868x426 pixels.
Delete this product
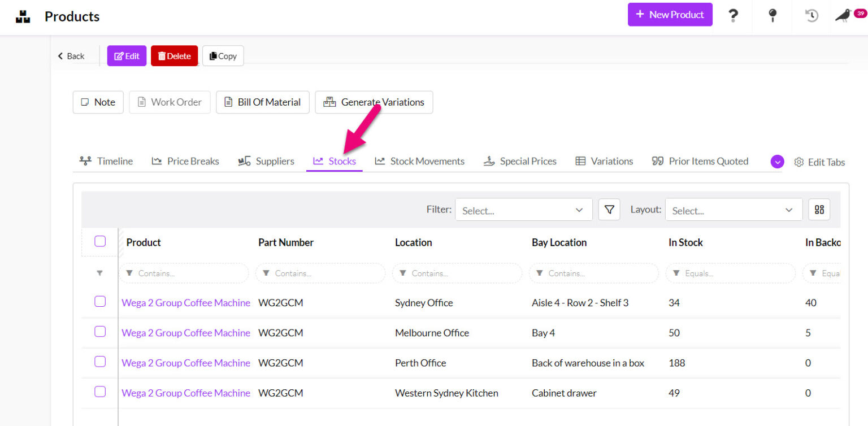click(174, 56)
